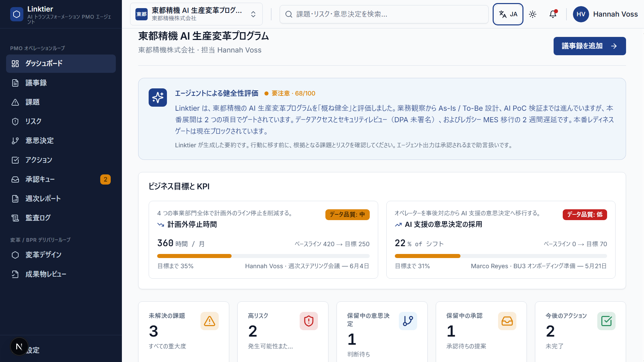Open the 保留中の承認 card

[x=481, y=332]
